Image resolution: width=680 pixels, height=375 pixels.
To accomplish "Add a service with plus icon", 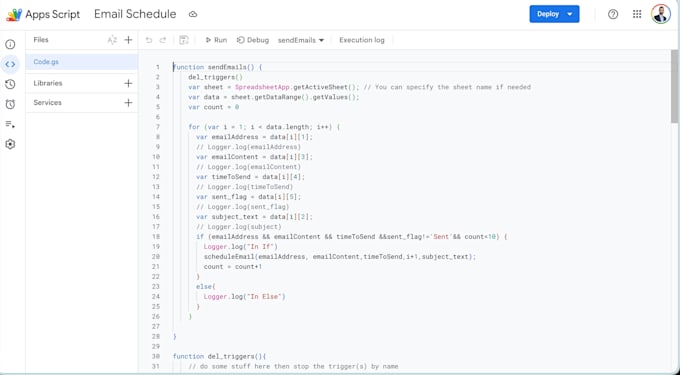I will click(x=128, y=103).
